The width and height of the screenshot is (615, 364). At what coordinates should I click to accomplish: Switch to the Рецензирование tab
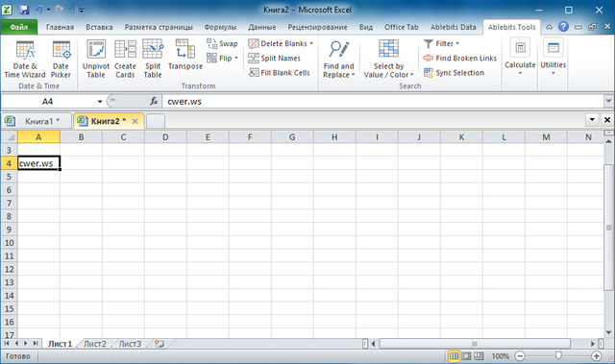(x=317, y=27)
